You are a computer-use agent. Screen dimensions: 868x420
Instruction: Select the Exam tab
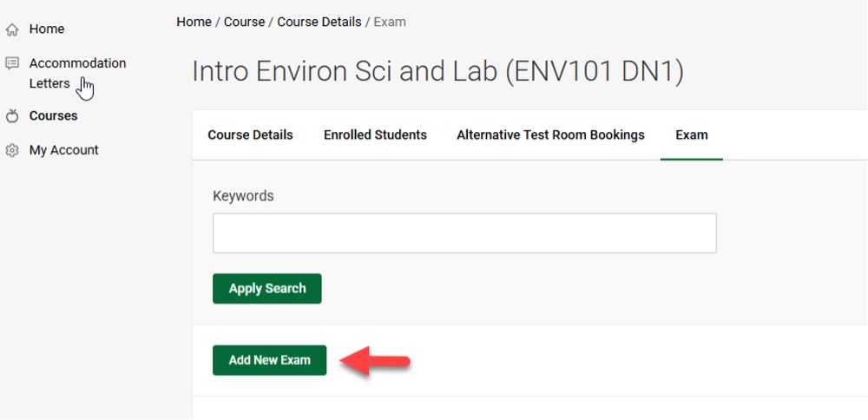click(x=692, y=135)
